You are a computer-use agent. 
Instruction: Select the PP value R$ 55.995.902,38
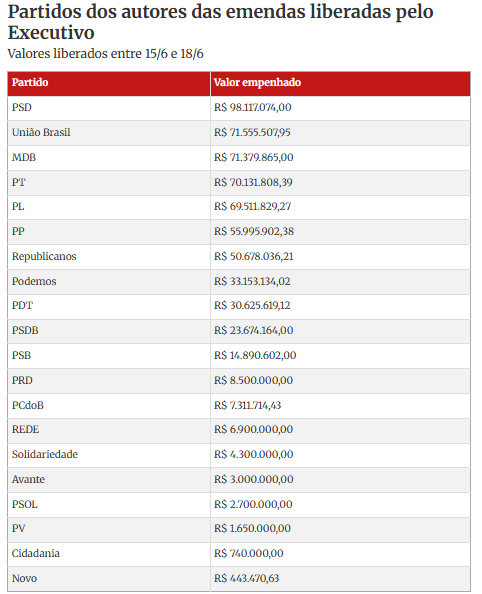[x=254, y=231]
